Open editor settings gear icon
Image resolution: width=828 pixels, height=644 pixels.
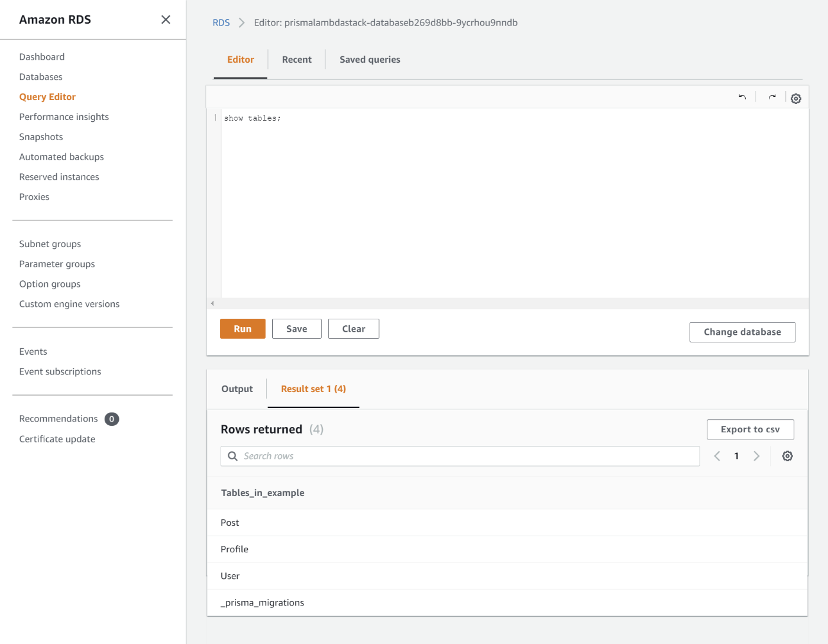[796, 99]
